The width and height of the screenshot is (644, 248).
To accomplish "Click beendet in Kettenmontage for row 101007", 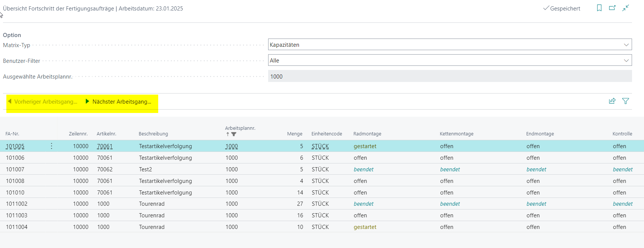I will (450, 169).
